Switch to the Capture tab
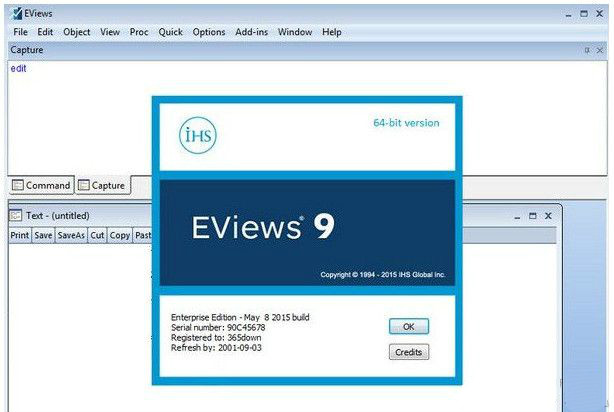 [102, 185]
